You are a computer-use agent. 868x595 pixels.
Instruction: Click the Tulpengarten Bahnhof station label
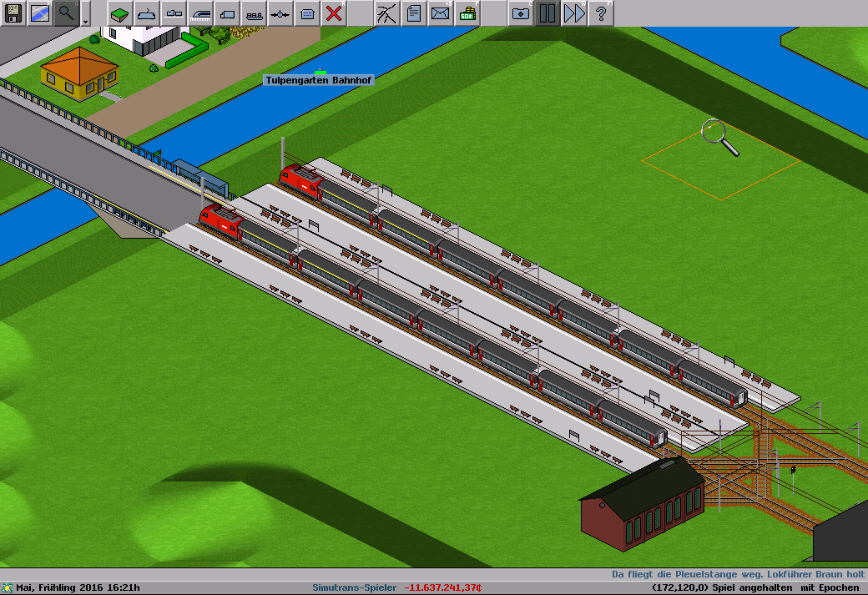click(x=319, y=80)
